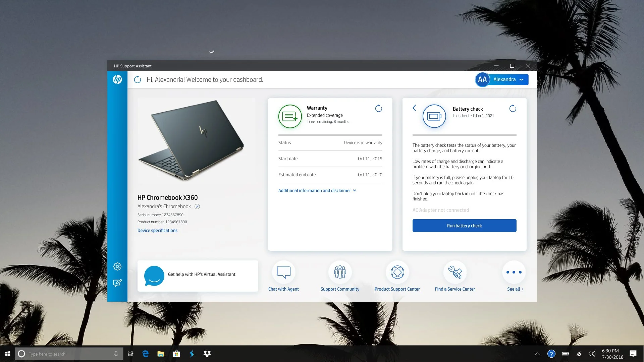Screen dimensions: 644x362
Task: Open the AA profile avatar
Action: (x=482, y=80)
